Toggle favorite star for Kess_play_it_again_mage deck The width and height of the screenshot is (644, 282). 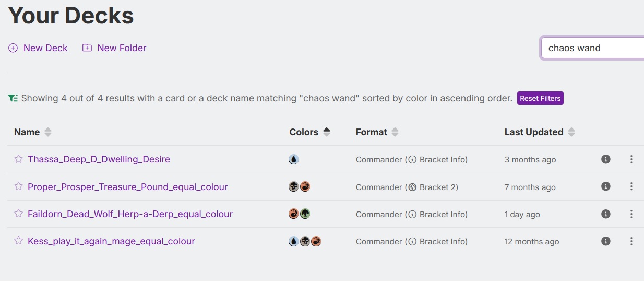tap(18, 241)
